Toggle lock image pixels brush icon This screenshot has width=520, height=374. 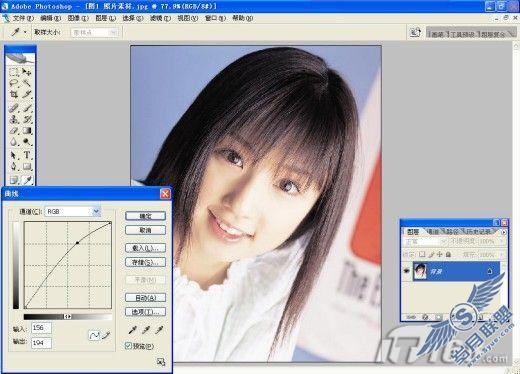(x=431, y=254)
